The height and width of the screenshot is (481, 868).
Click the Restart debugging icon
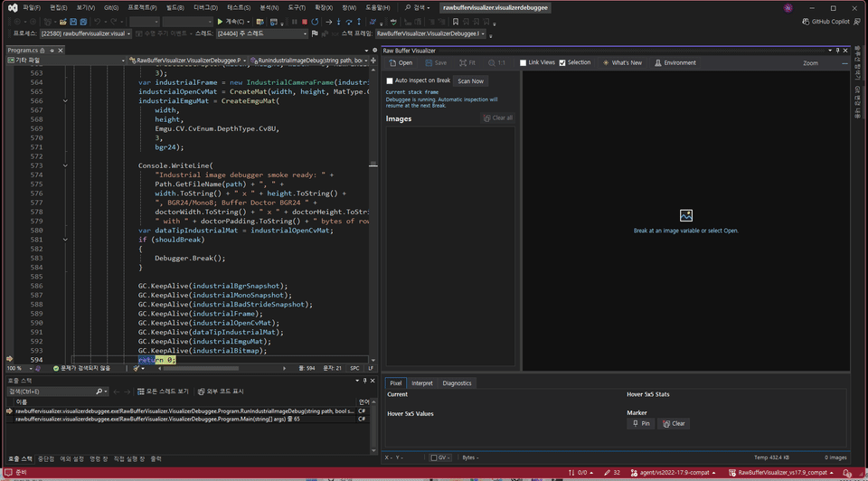tap(315, 22)
